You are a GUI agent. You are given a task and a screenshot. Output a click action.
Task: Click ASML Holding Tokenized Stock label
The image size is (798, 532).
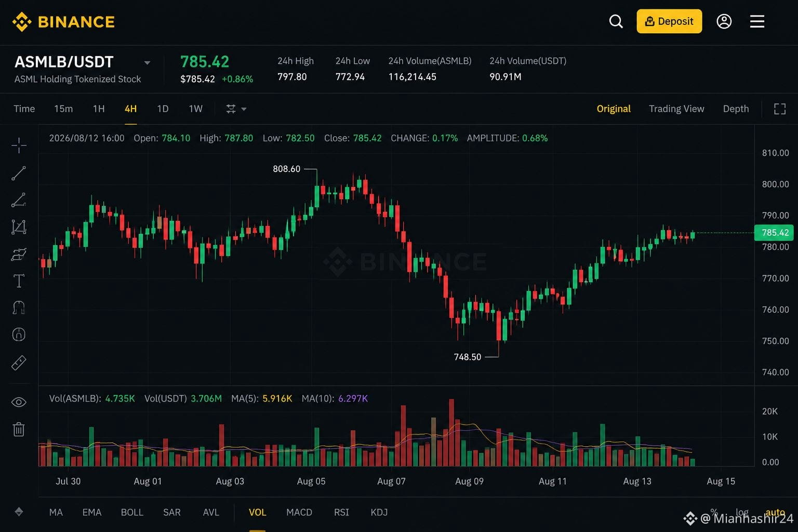(77, 79)
